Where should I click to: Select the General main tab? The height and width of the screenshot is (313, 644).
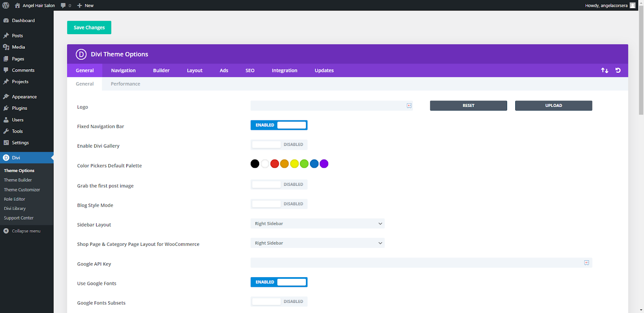[85, 70]
